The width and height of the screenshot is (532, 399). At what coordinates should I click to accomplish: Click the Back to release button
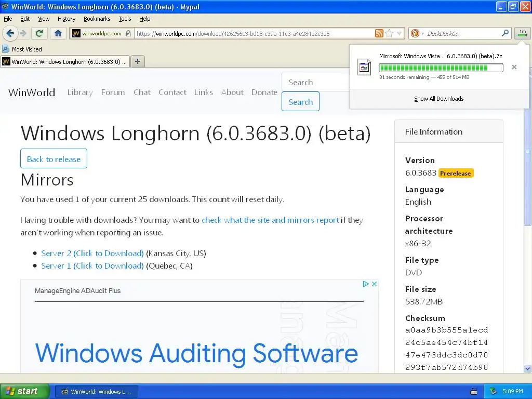pos(54,158)
